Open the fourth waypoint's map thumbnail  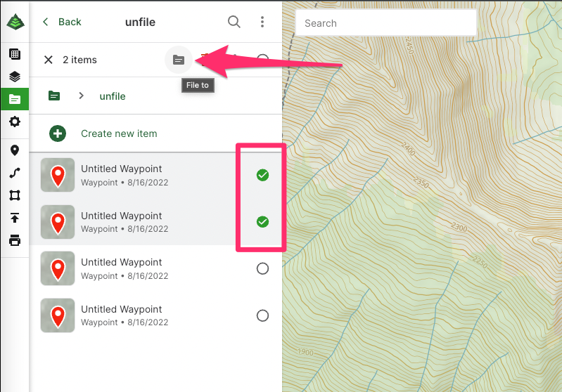click(x=58, y=315)
